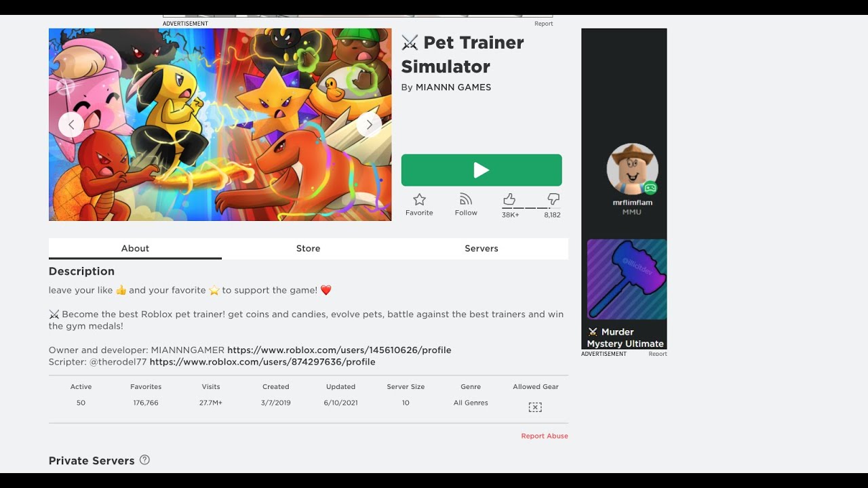Click the 3/7/2019 created date
Screen dimensions: 868x488
tap(276, 403)
